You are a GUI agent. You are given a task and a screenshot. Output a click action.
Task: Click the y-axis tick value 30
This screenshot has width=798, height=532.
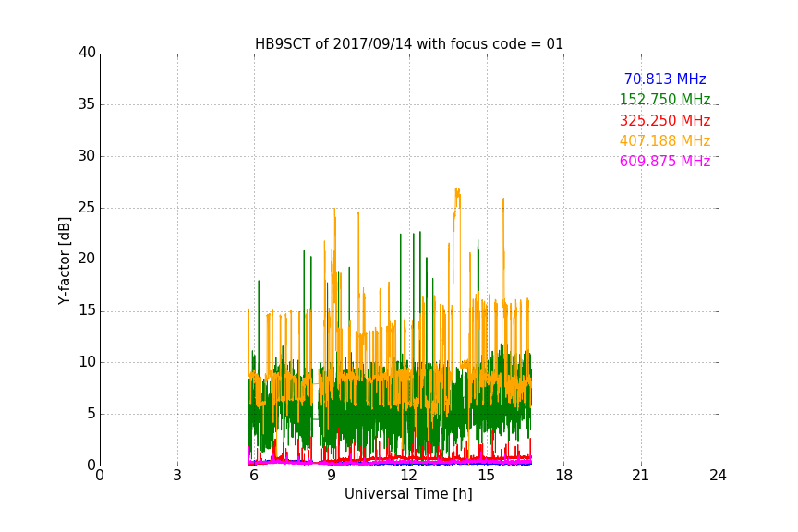(87, 156)
